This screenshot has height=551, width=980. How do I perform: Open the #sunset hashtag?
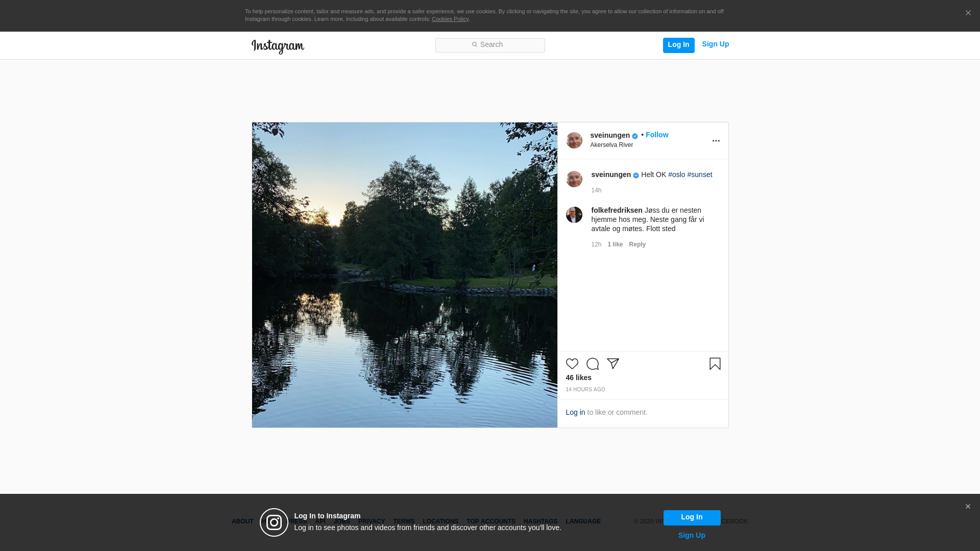point(699,174)
